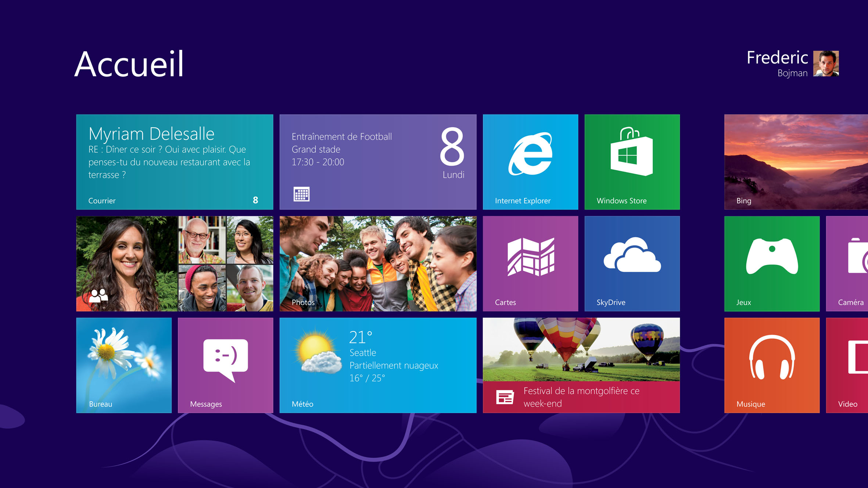Screen dimensions: 868x488
Task: Open the Météo Seattle weather tile
Action: tap(378, 365)
